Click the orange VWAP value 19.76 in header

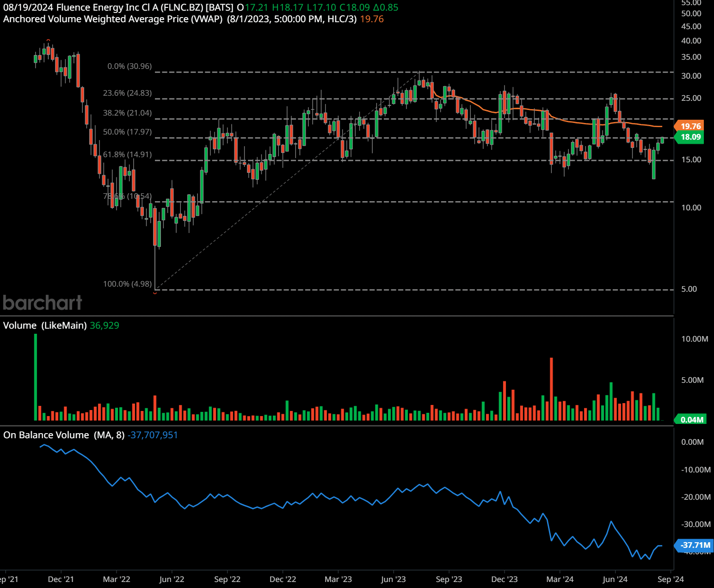coord(372,19)
